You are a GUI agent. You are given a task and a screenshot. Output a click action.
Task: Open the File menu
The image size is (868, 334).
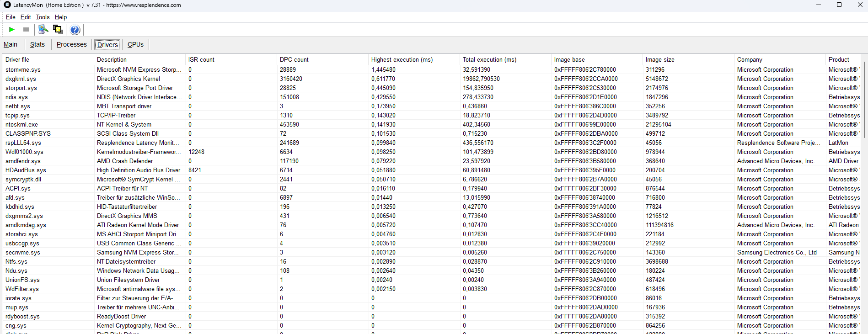tap(11, 17)
